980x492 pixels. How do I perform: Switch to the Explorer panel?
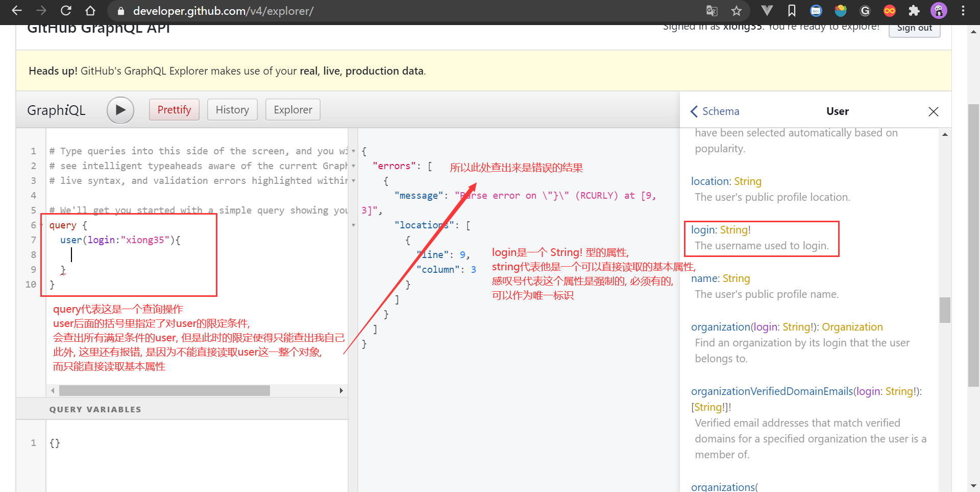point(292,109)
